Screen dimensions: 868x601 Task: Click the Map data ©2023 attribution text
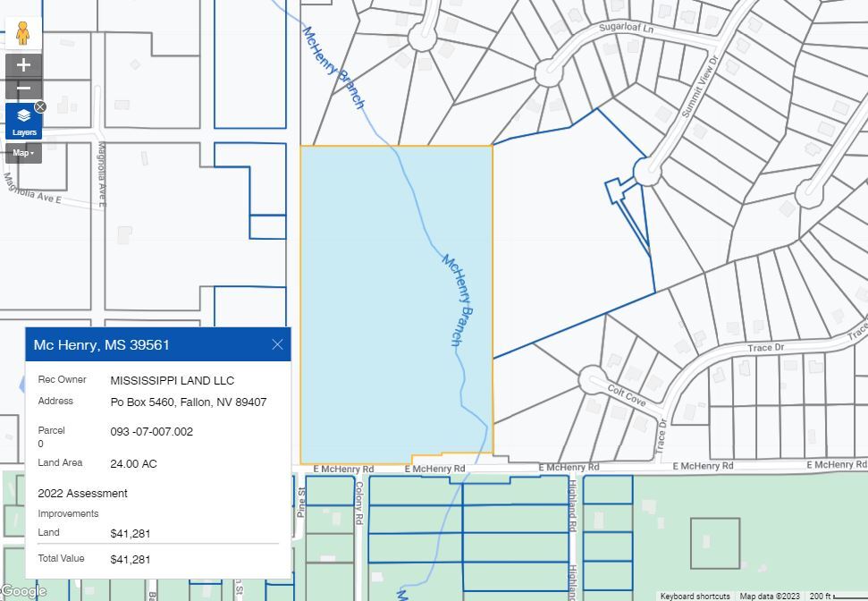tap(771, 596)
